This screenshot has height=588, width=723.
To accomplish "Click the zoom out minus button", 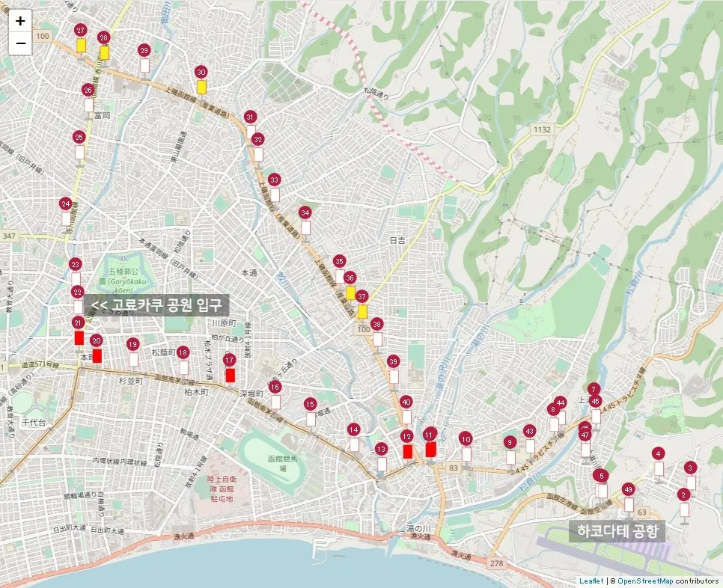I will tap(20, 43).
